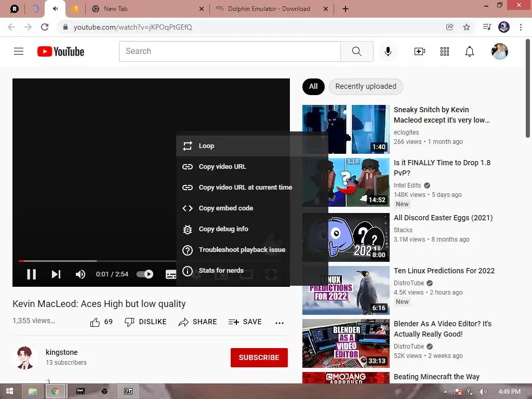Go back in browser history
Screen dimensions: 532x399
[x=11, y=27]
